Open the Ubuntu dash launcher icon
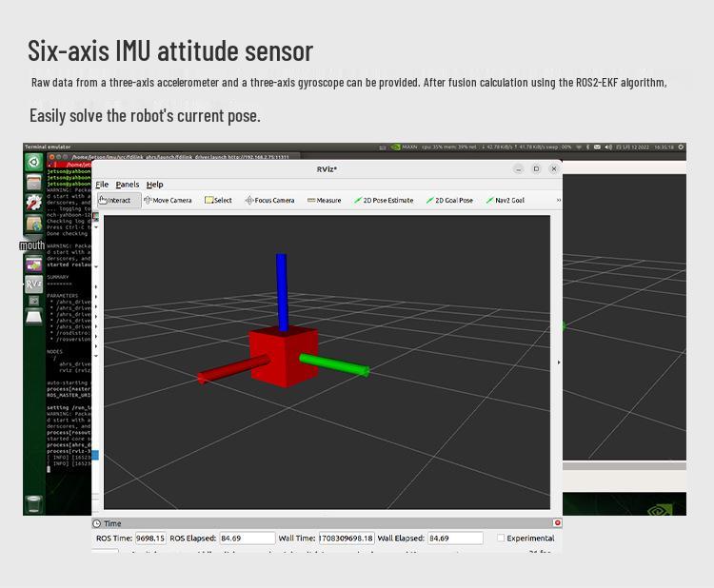Image resolution: width=714 pixels, height=588 pixels. click(x=33, y=162)
